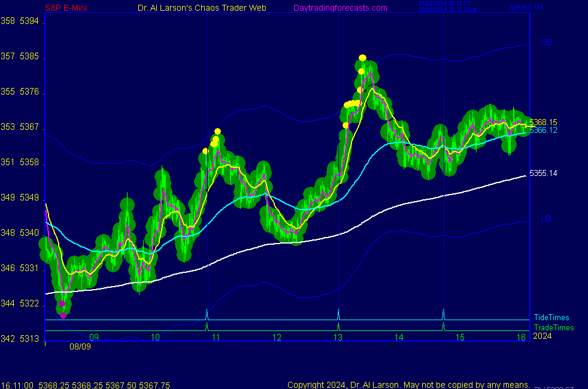This screenshot has height=389, width=588.
Task: Select the LB lower band label
Action: point(546,218)
